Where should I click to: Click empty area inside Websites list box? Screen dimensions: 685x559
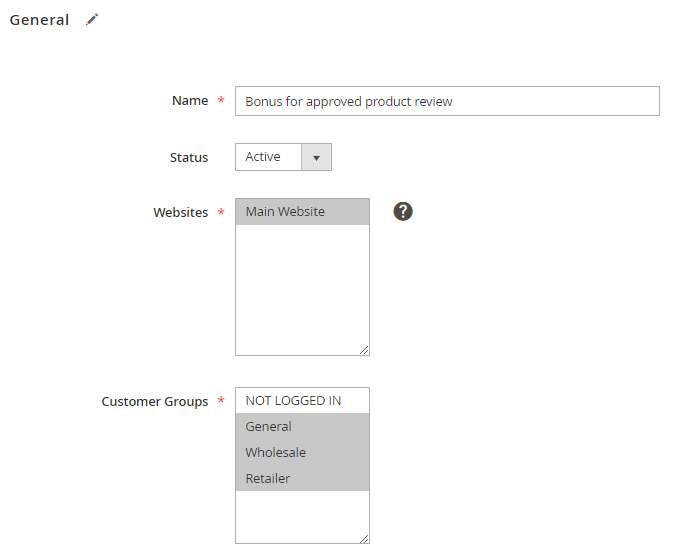302,290
